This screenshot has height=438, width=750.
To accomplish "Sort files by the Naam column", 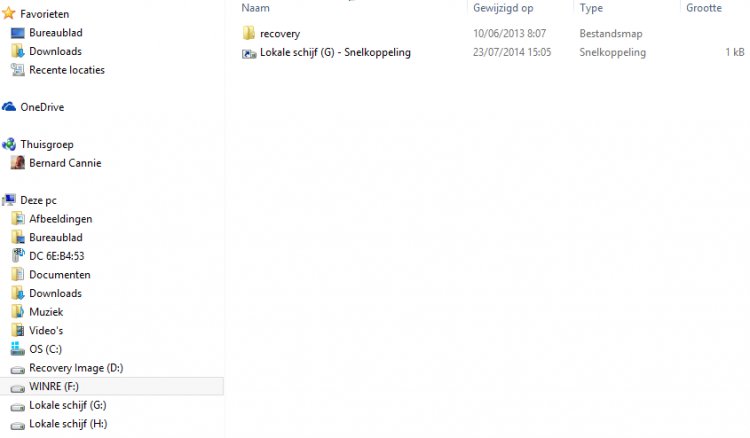I will 255,8.
